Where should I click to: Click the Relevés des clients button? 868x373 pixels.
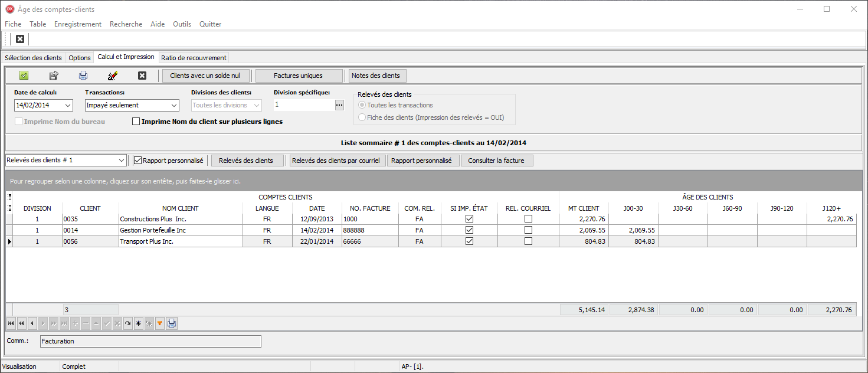247,161
